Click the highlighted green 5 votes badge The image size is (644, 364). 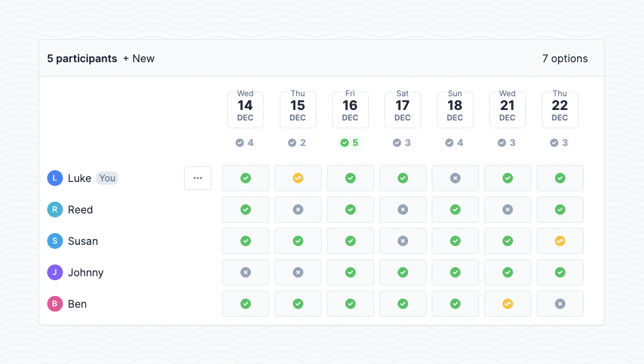pos(350,143)
